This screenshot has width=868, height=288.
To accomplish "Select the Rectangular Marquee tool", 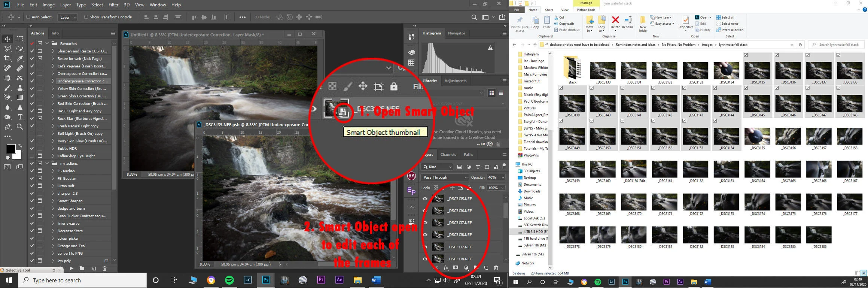I will pyautogui.click(x=20, y=39).
